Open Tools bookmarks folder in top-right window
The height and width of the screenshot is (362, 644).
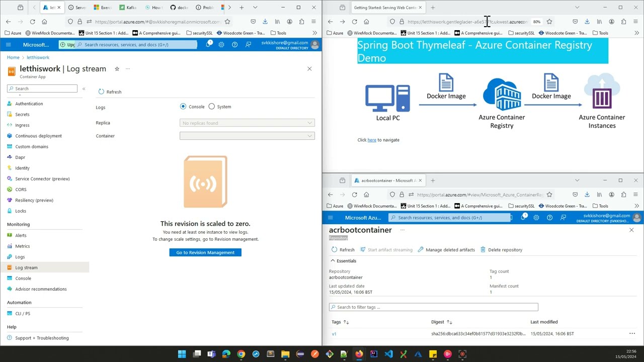[x=600, y=33]
